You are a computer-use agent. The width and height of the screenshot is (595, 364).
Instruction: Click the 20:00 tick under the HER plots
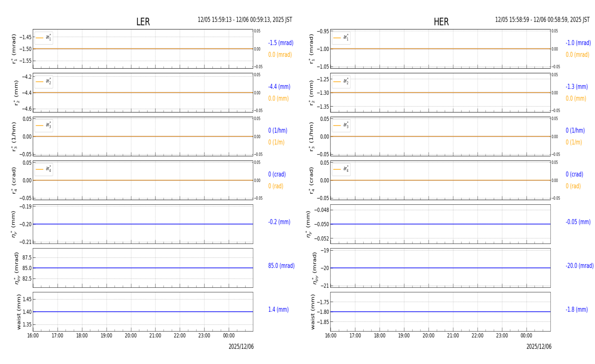(428, 336)
